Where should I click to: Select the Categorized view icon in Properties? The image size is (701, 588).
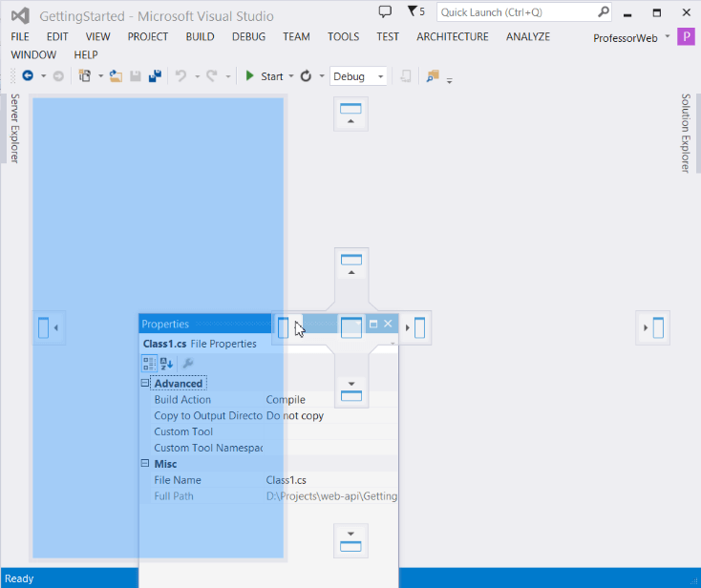[x=149, y=364]
